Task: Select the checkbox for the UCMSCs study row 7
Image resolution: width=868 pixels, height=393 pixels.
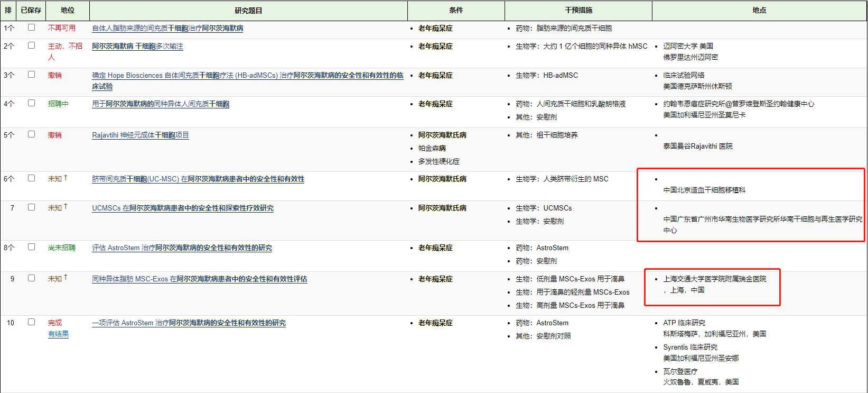Action: coord(32,207)
